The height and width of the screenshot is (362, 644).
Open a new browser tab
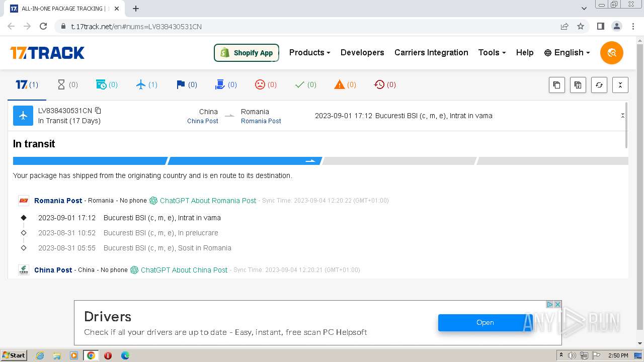(136, 9)
